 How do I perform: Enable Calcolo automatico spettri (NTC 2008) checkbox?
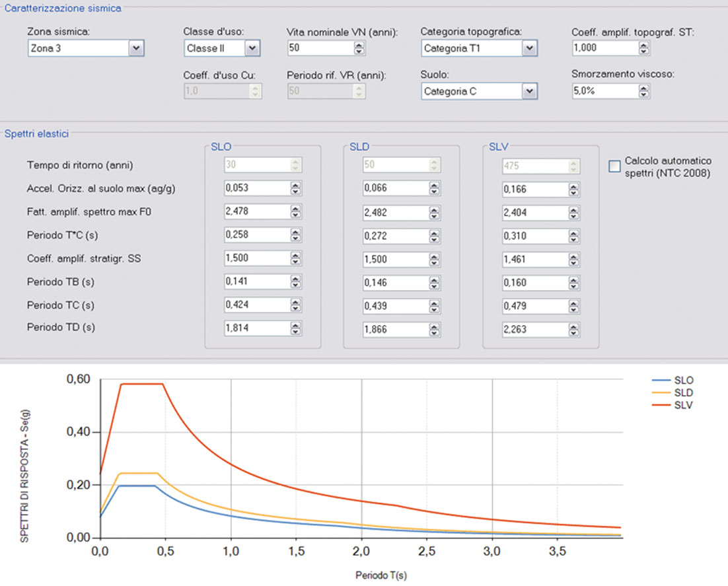[x=614, y=166]
